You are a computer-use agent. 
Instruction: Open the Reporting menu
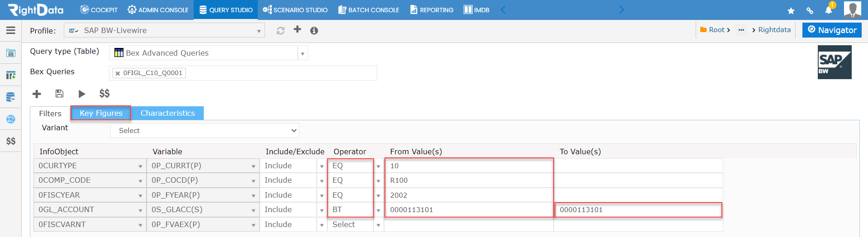pos(432,10)
